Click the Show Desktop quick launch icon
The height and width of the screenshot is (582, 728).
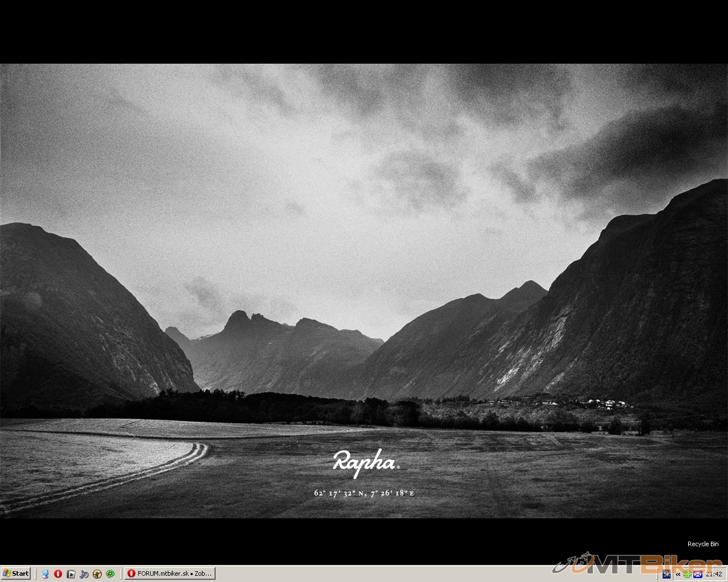coord(45,574)
